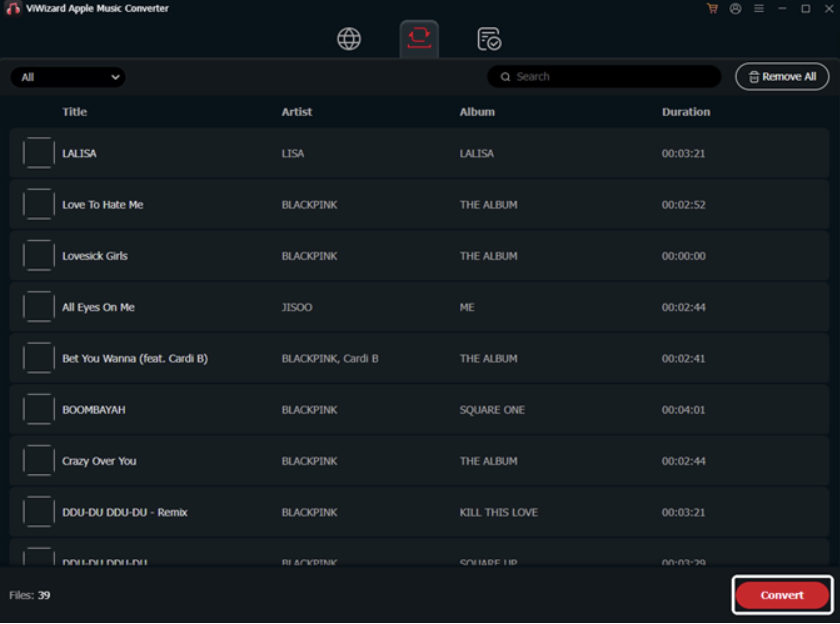
Task: Select the LALISA track thumbnail checkbox
Action: point(39,153)
